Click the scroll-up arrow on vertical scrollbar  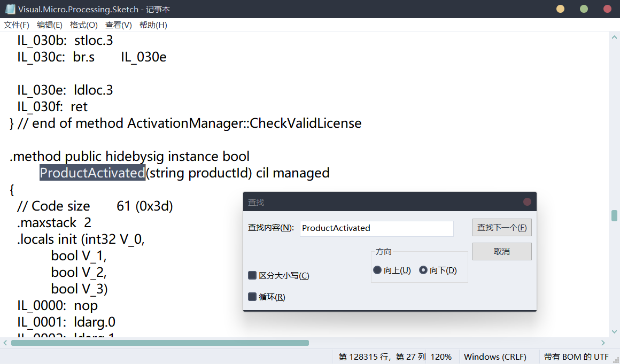[x=614, y=36]
